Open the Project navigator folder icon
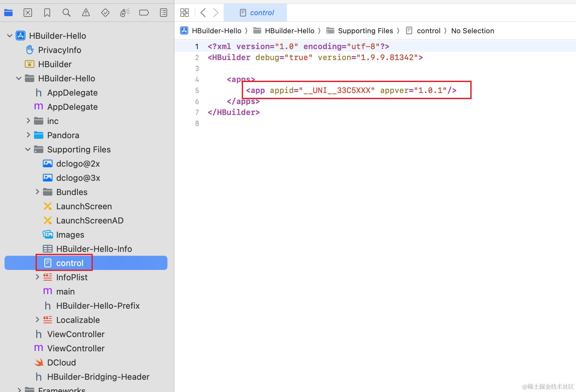 8,13
